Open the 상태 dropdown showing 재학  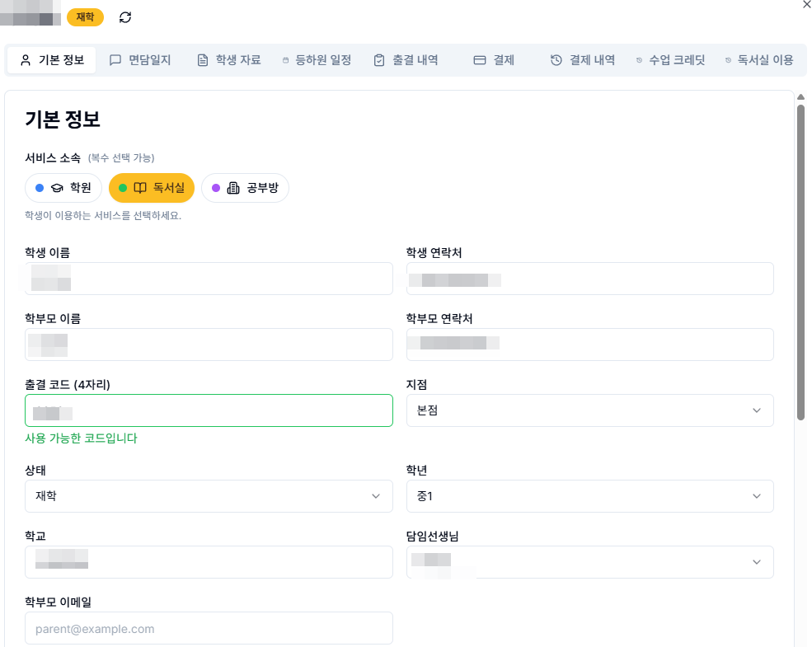click(209, 495)
